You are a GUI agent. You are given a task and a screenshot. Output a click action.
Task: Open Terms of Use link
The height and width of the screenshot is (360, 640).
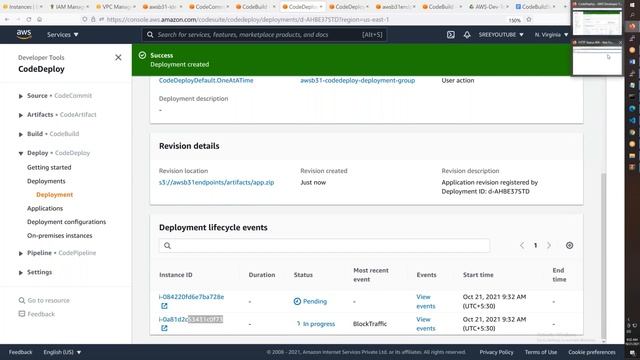coord(541,352)
